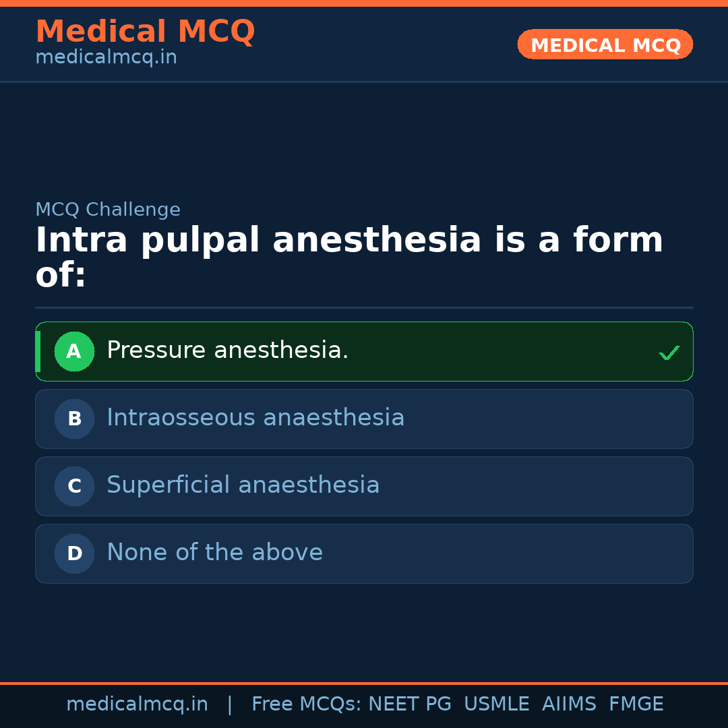The height and width of the screenshot is (728, 728).
Task: Click the green accent bar on option A
Action: click(38, 351)
